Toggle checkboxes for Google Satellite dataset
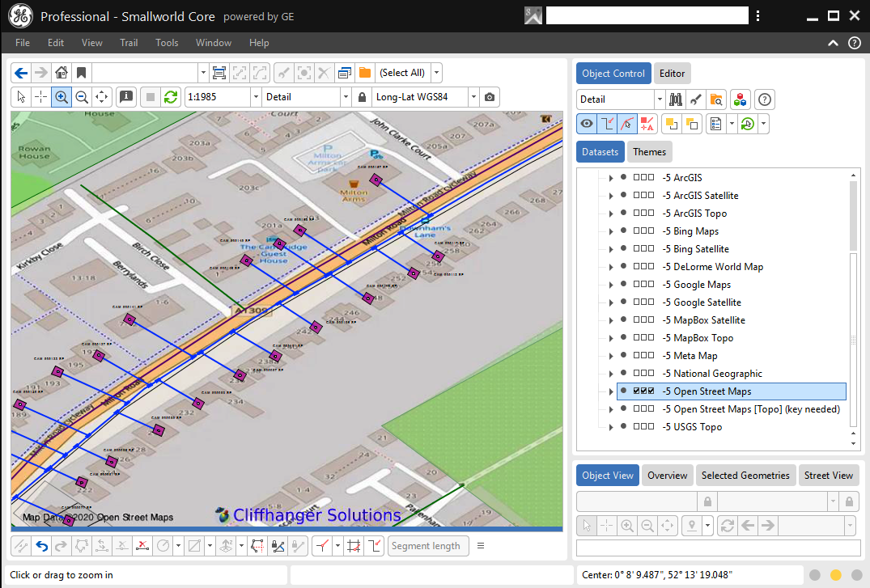The image size is (870, 588). (x=644, y=302)
